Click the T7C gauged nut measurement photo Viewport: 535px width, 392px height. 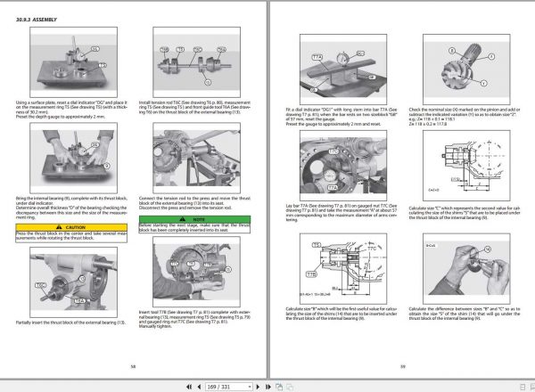[343, 166]
